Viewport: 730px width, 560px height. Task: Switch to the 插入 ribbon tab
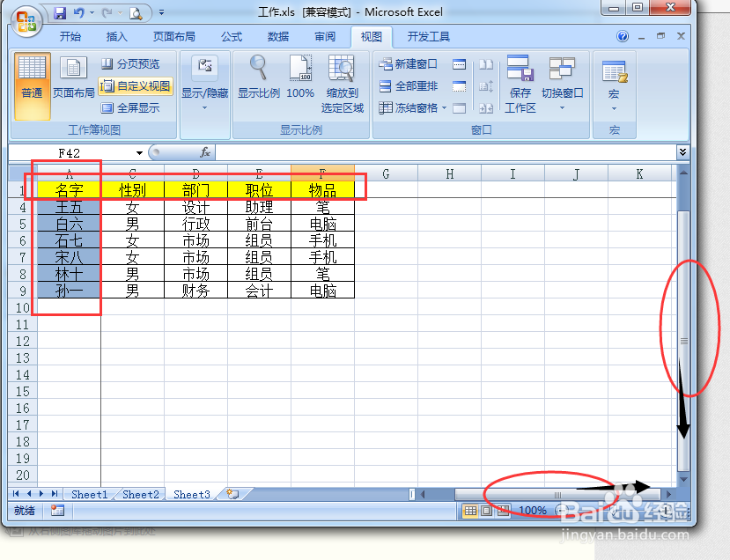coord(116,37)
